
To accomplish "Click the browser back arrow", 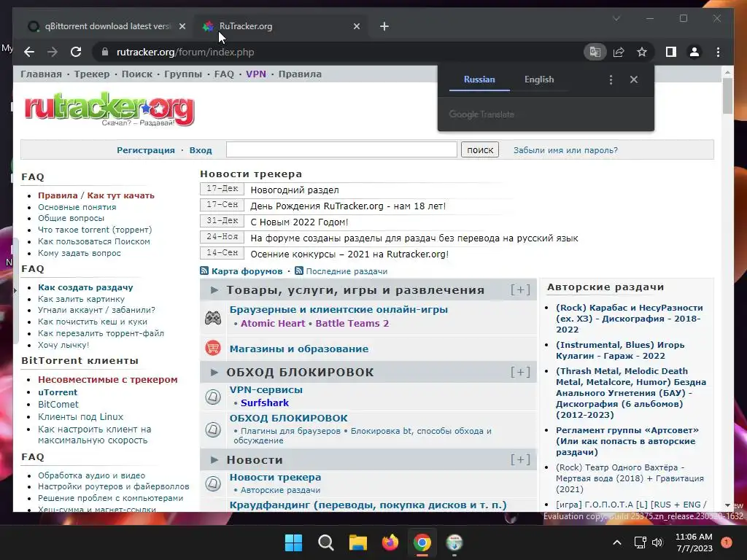I will (29, 52).
